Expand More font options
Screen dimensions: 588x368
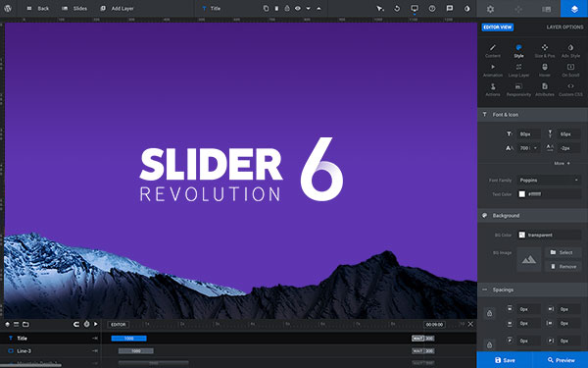562,163
